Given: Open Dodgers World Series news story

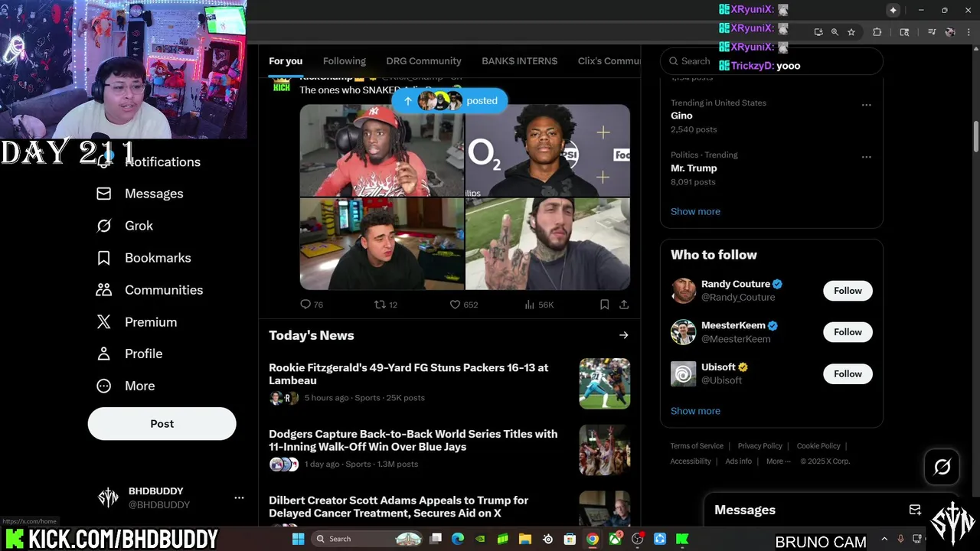Looking at the screenshot, I should tap(449, 448).
